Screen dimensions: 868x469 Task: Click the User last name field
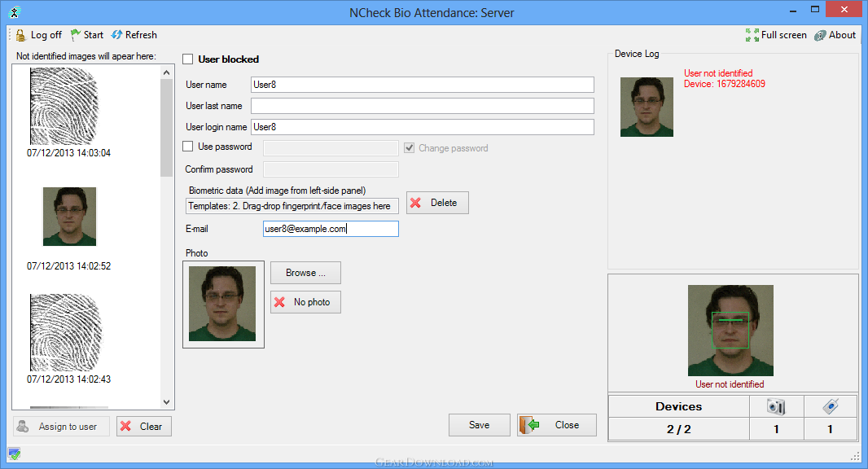pos(423,106)
